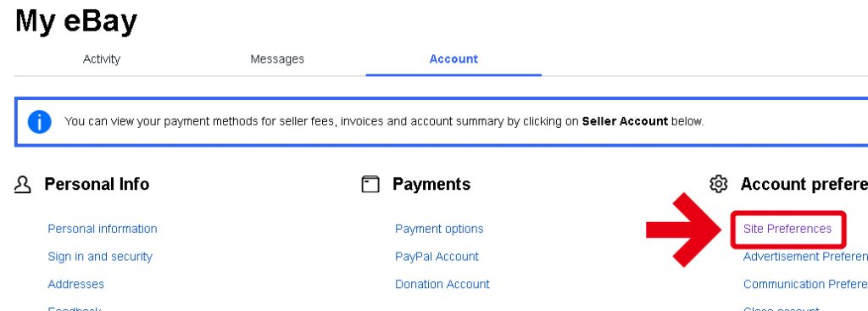Open the PayPal Account link

[437, 257]
